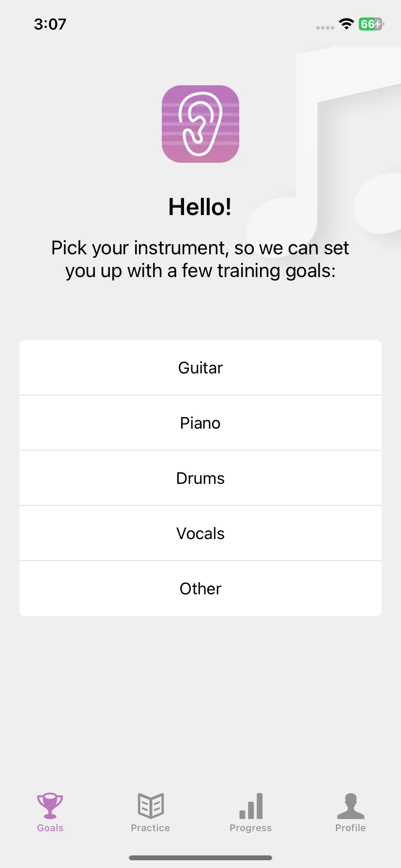
Task: Tap the Goals tab label
Action: pyautogui.click(x=50, y=828)
